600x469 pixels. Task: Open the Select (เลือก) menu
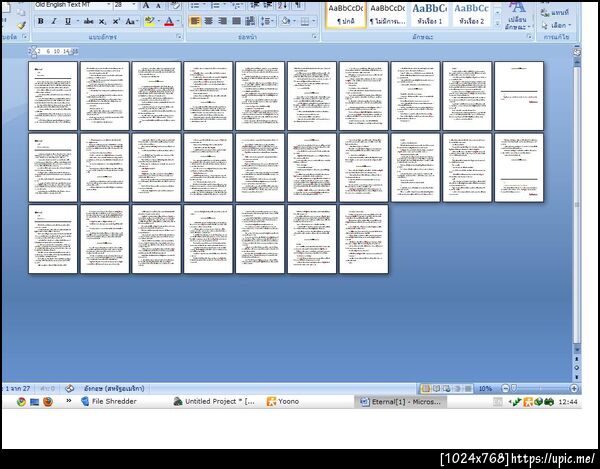556,26
